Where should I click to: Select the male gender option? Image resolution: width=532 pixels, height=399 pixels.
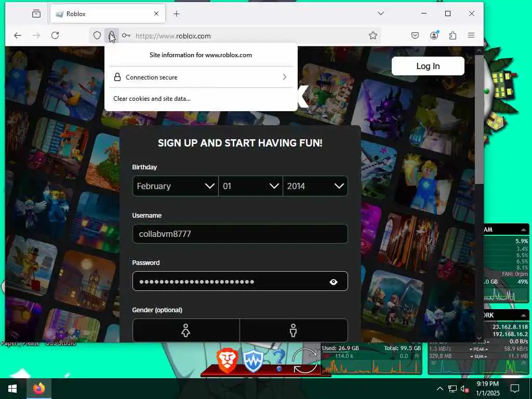(294, 330)
